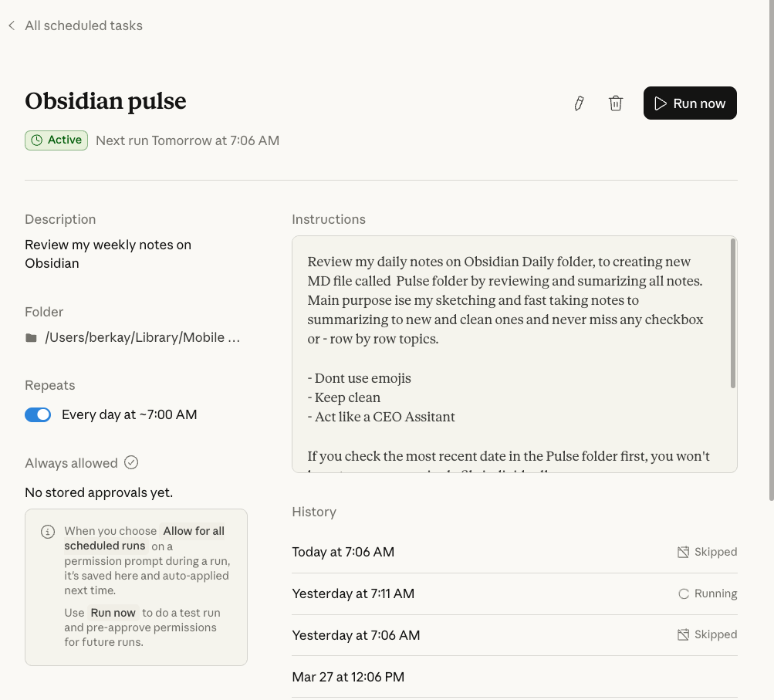Open the Mar 27 at 12:06 PM run
The height and width of the screenshot is (700, 774).
point(348,677)
